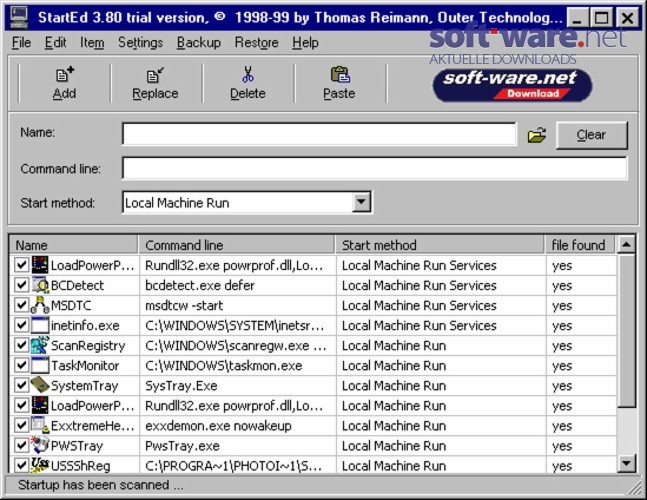The height and width of the screenshot is (500, 647).
Task: Click the list scrollbar down arrow
Action: coord(626,463)
